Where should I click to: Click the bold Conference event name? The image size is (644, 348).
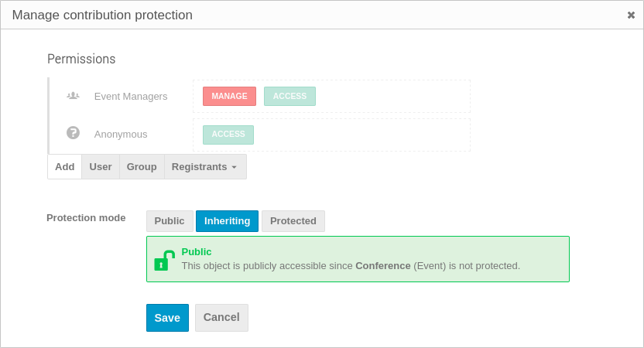pyautogui.click(x=382, y=266)
